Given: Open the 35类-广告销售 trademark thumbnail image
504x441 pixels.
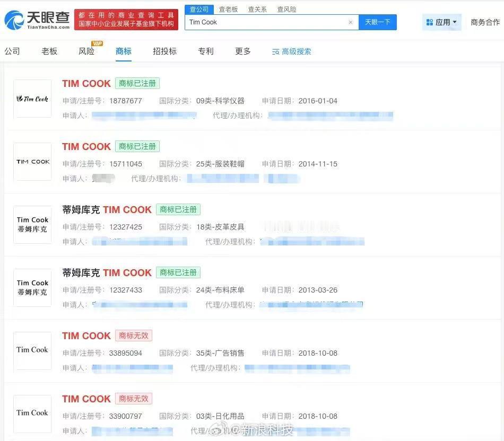Looking at the screenshot, I should click(x=32, y=351).
